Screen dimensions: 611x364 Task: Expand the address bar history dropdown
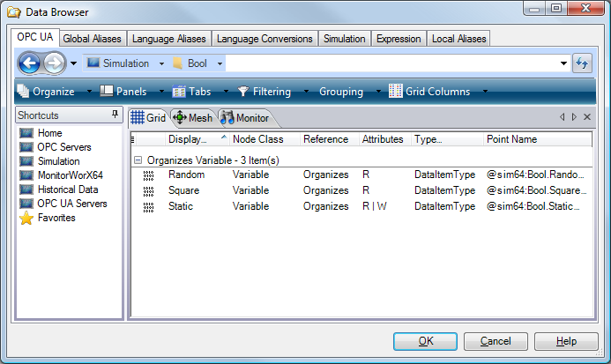tap(564, 63)
